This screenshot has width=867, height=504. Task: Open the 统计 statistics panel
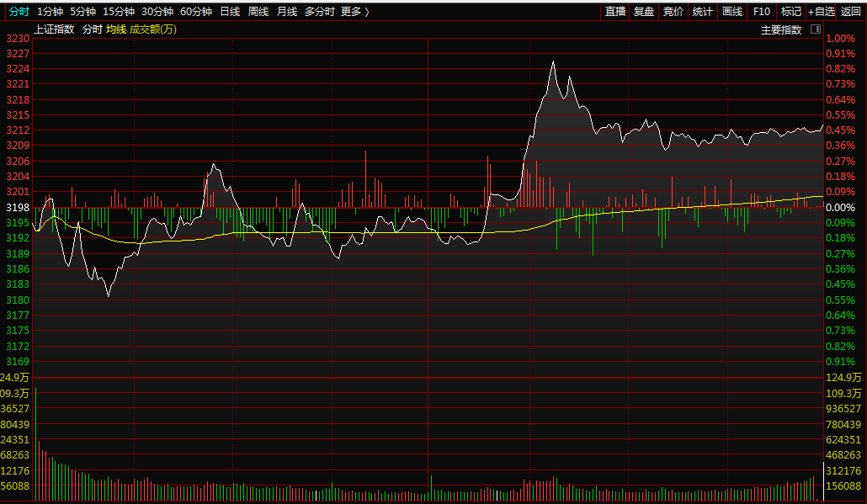click(x=702, y=12)
